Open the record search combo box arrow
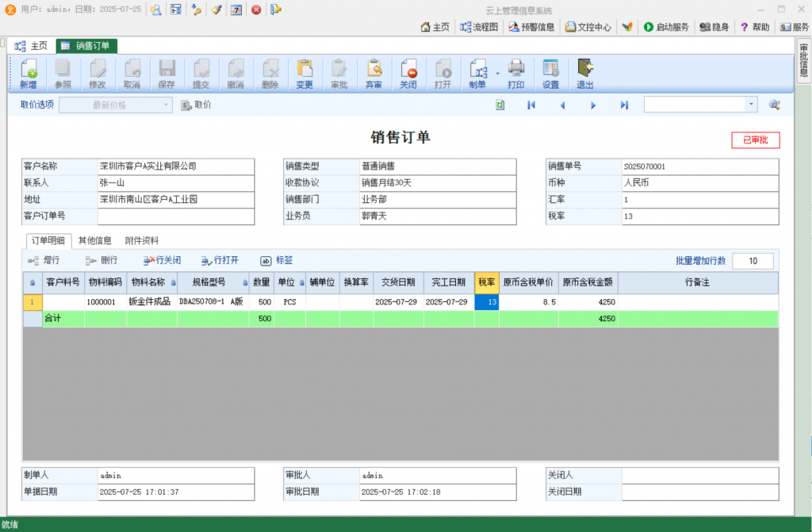 pos(751,105)
